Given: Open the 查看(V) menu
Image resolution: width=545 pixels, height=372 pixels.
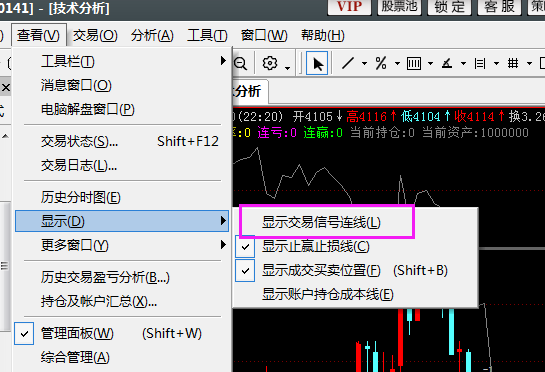Looking at the screenshot, I should 39,35.
